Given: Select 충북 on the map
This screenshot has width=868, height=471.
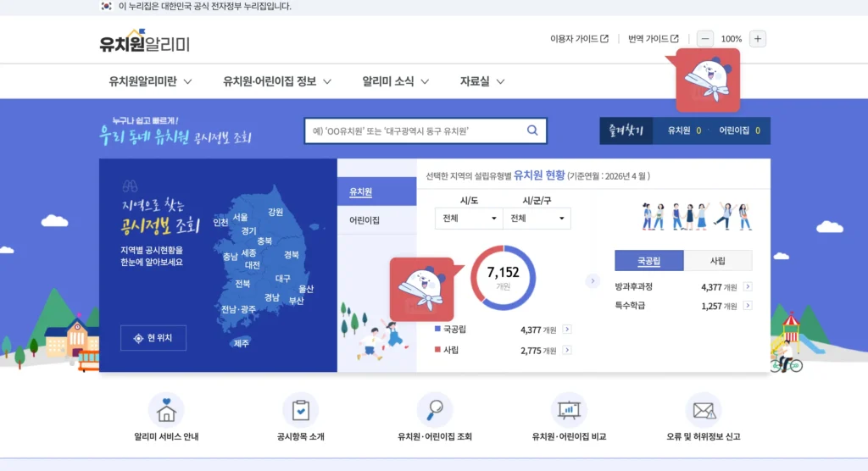Looking at the screenshot, I should tap(264, 241).
